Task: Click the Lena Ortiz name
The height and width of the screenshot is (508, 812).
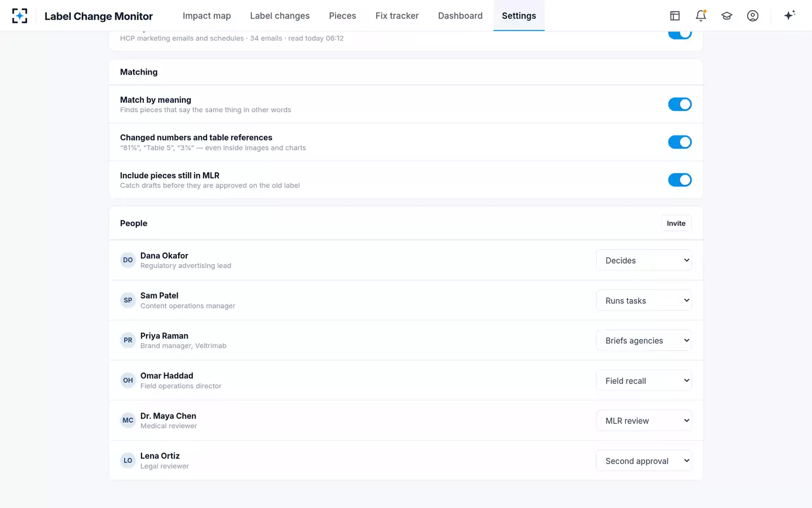Action: coord(160,456)
